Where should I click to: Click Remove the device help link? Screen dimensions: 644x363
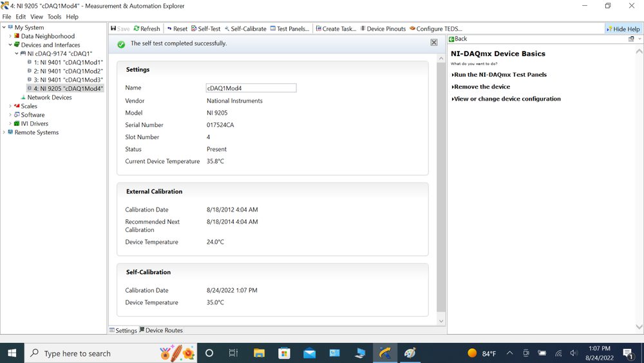tap(482, 87)
